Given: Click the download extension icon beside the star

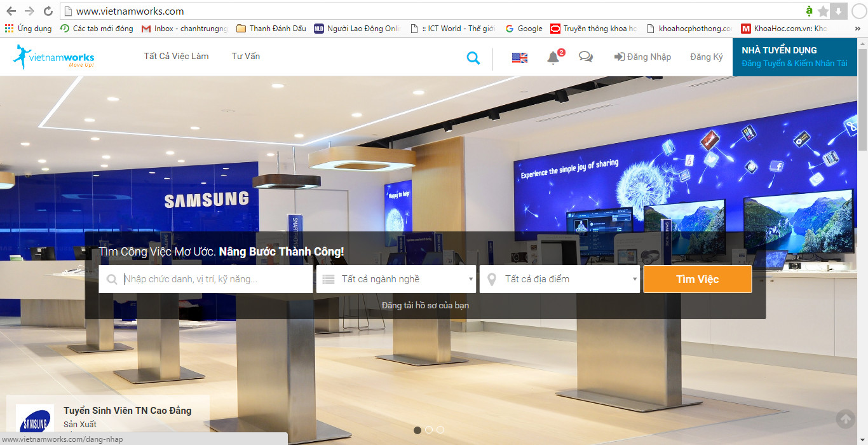Looking at the screenshot, I should click(839, 11).
